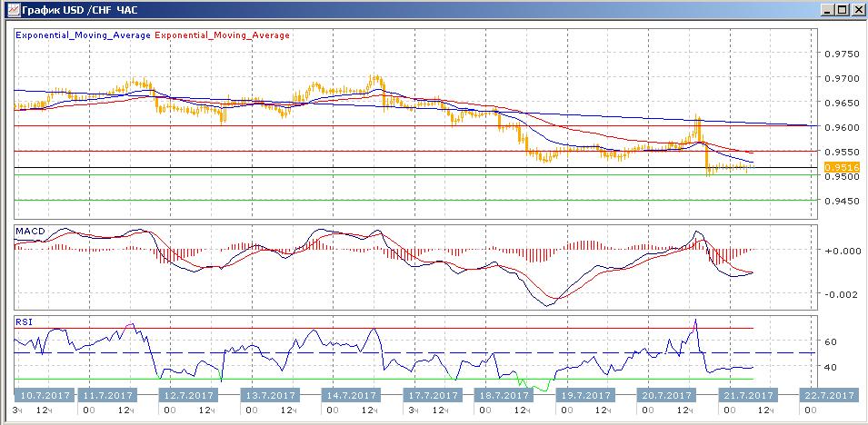Select the red Exponential_Moving_Average legend label

coord(223,35)
